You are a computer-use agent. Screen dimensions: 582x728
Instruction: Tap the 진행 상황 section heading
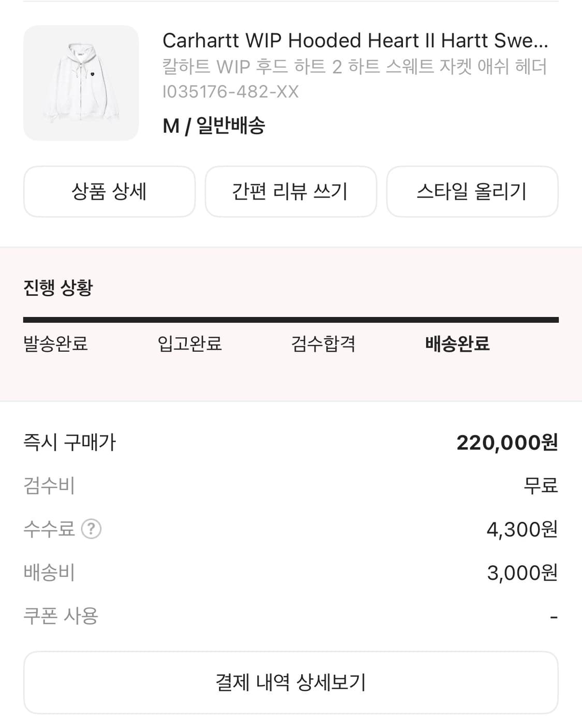[x=58, y=287]
